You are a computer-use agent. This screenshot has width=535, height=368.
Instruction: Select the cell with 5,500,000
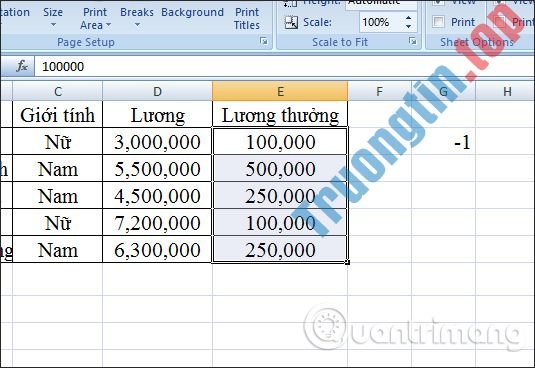(157, 168)
